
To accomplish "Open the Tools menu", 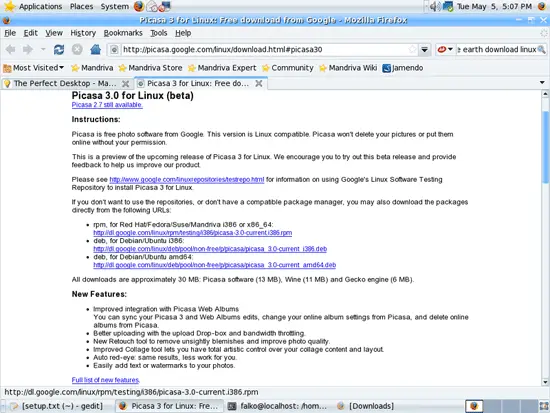I will (159, 33).
